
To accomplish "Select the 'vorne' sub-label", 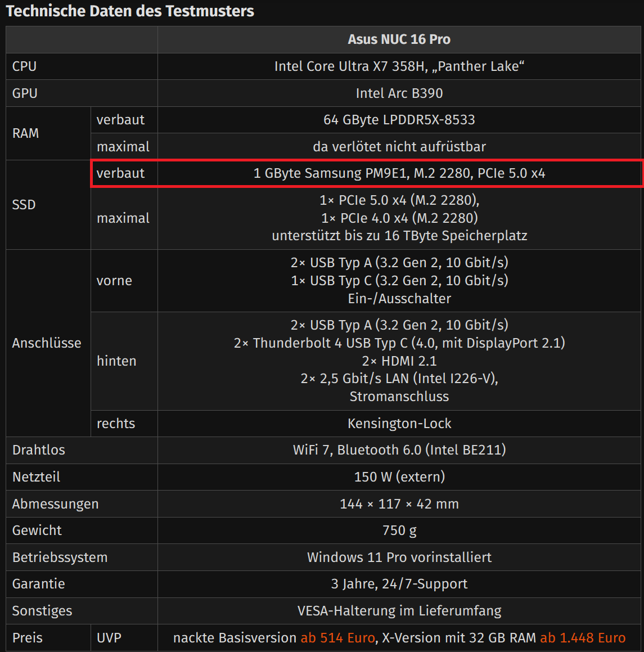I will coord(114,281).
